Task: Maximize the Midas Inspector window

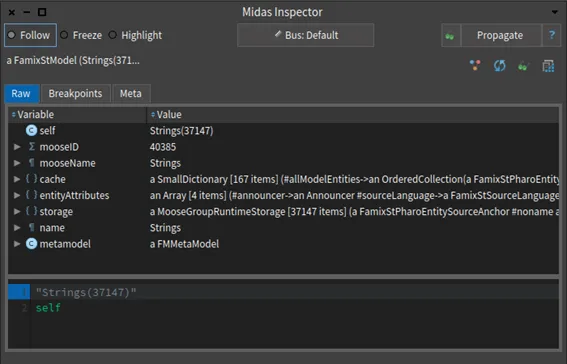Action: (42, 12)
